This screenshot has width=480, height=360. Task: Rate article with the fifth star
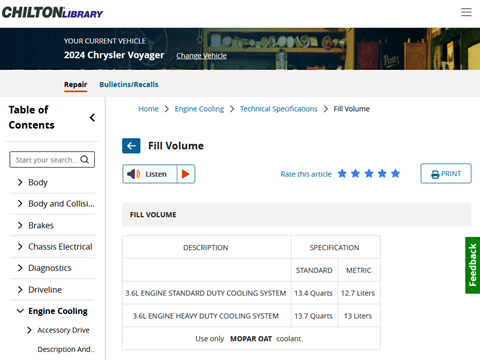coord(395,174)
